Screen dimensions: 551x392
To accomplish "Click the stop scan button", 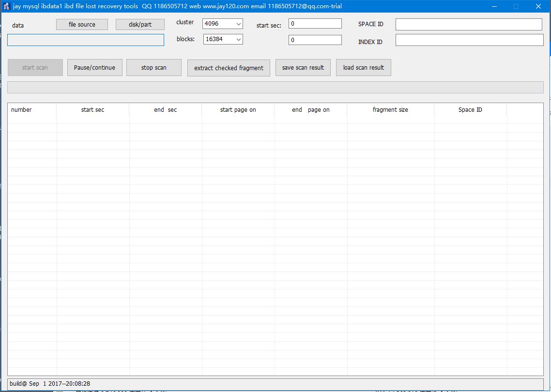I will tap(154, 67).
